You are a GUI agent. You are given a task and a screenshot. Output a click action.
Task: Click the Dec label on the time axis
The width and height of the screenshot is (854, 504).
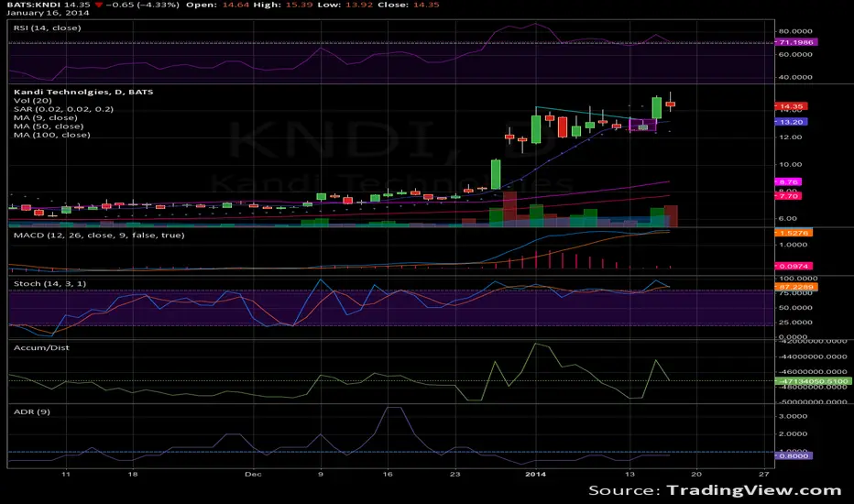[253, 474]
